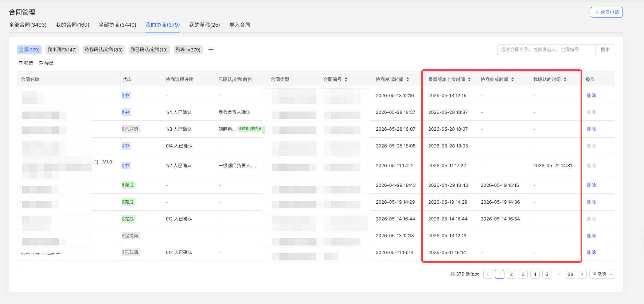
Task: Click the (1) (V1.0) contract name suffix
Action: pyautogui.click(x=104, y=162)
